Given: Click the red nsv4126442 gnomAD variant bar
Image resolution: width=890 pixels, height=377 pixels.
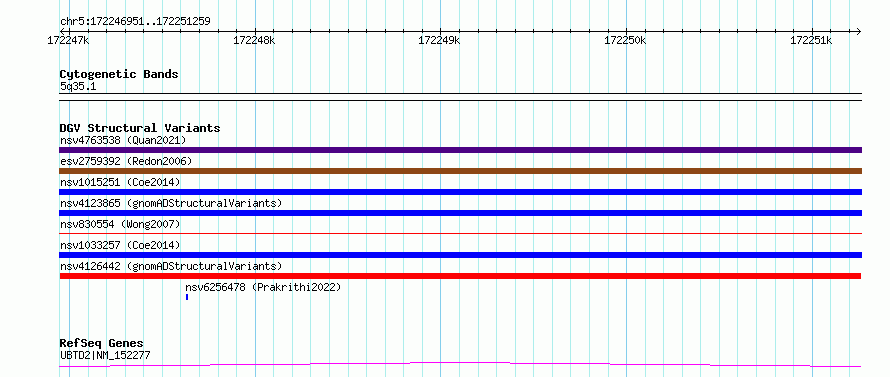Looking at the screenshot, I should pyautogui.click(x=460, y=276).
